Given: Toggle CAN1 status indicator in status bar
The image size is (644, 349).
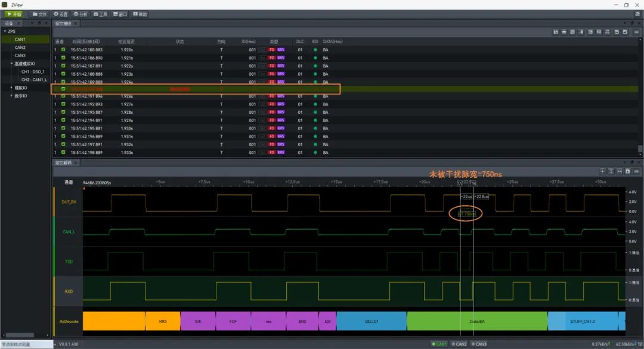Looking at the screenshot, I should [439, 344].
